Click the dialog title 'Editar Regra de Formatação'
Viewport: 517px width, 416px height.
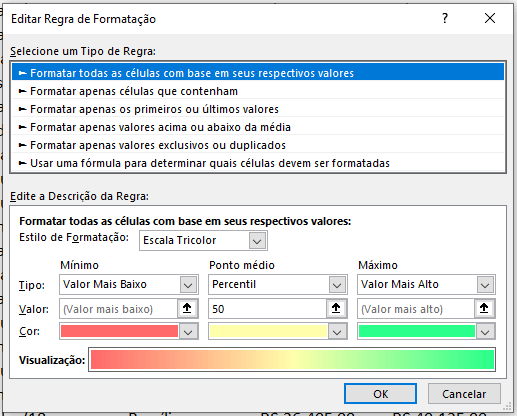coord(83,19)
